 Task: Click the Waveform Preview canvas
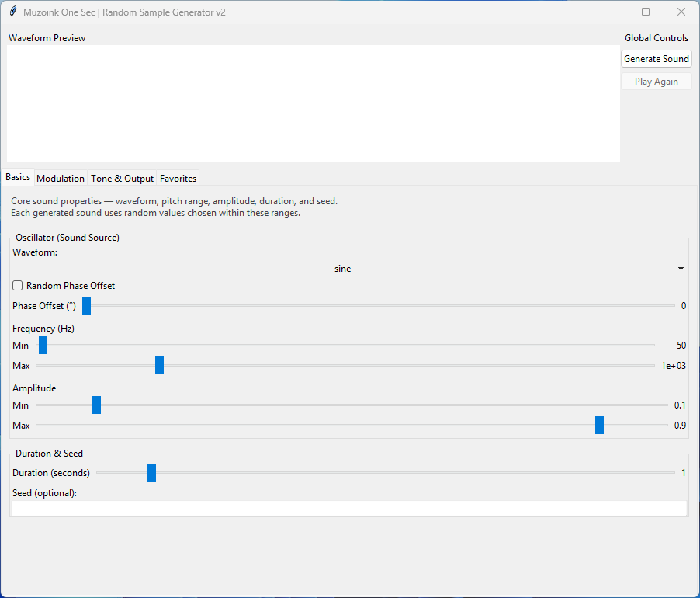(314, 103)
